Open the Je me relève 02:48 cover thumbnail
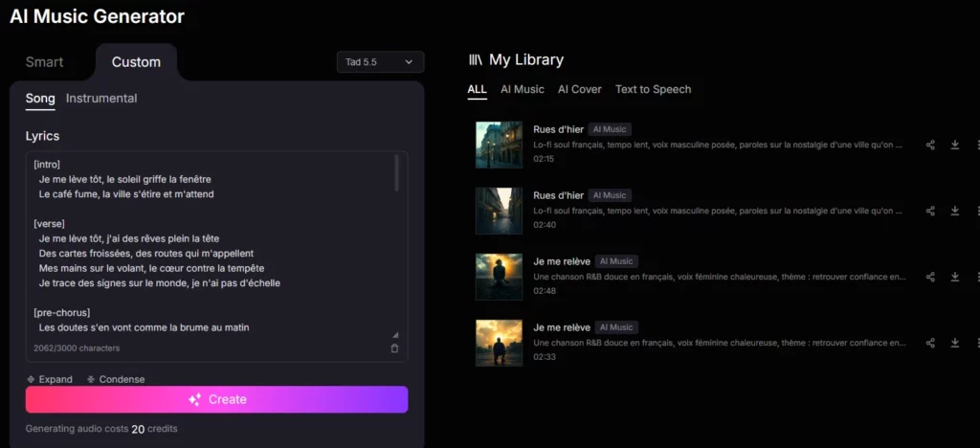The height and width of the screenshot is (448, 980). [499, 277]
